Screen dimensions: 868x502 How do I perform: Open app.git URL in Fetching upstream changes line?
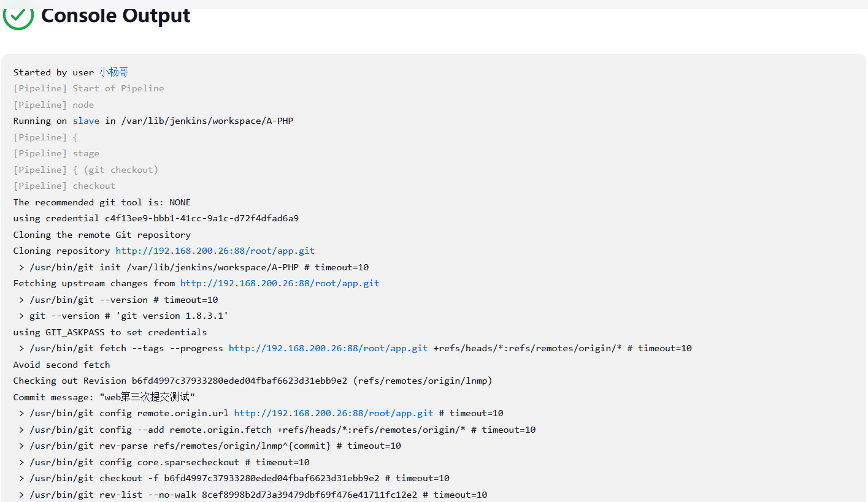tap(280, 283)
